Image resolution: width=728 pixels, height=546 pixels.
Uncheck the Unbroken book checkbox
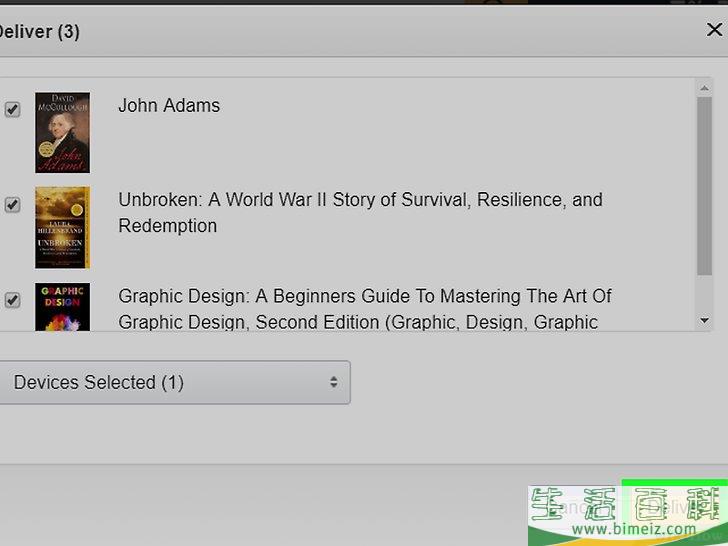tap(12, 204)
